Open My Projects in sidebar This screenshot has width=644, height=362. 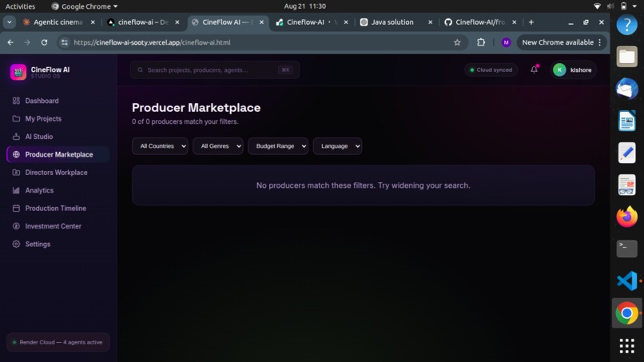58,119
